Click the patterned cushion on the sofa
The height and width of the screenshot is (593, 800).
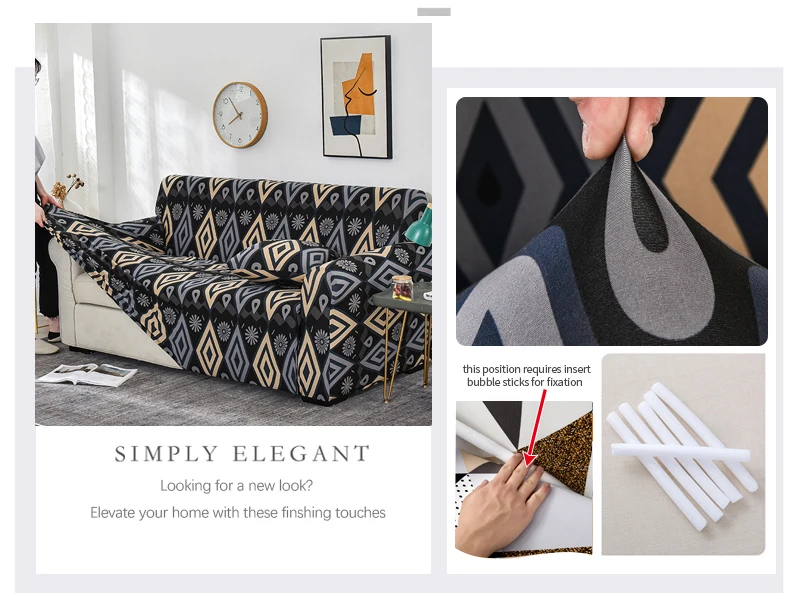(280, 259)
